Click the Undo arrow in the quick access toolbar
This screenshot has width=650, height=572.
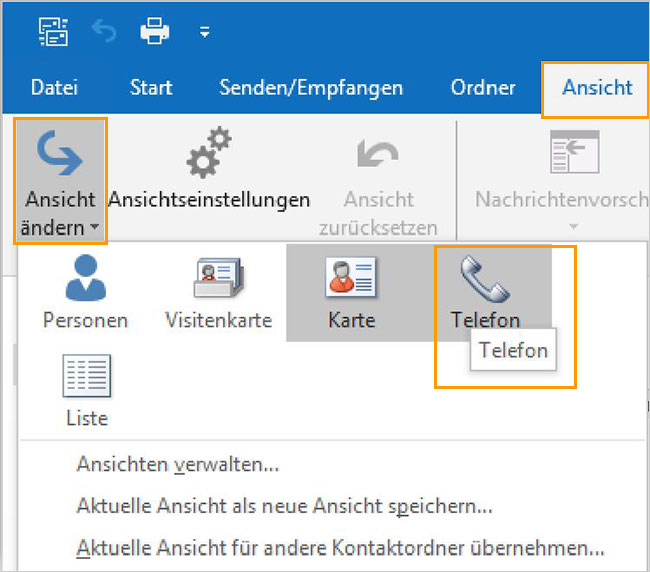[x=104, y=32]
